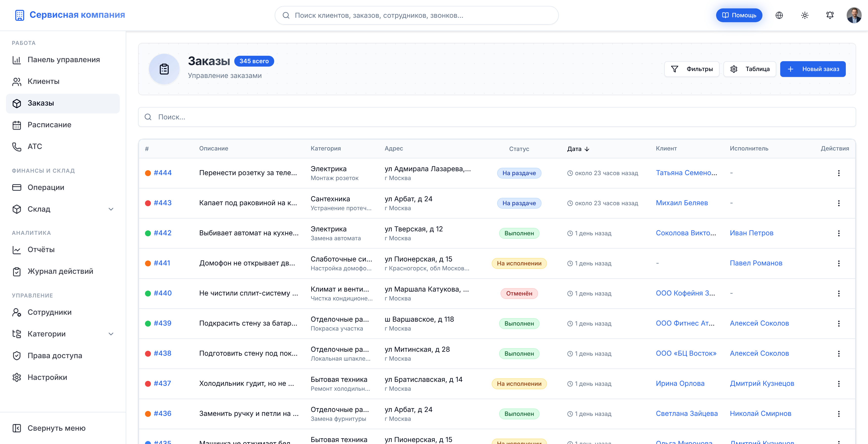Focus the global search field for clients and orders

(416, 15)
